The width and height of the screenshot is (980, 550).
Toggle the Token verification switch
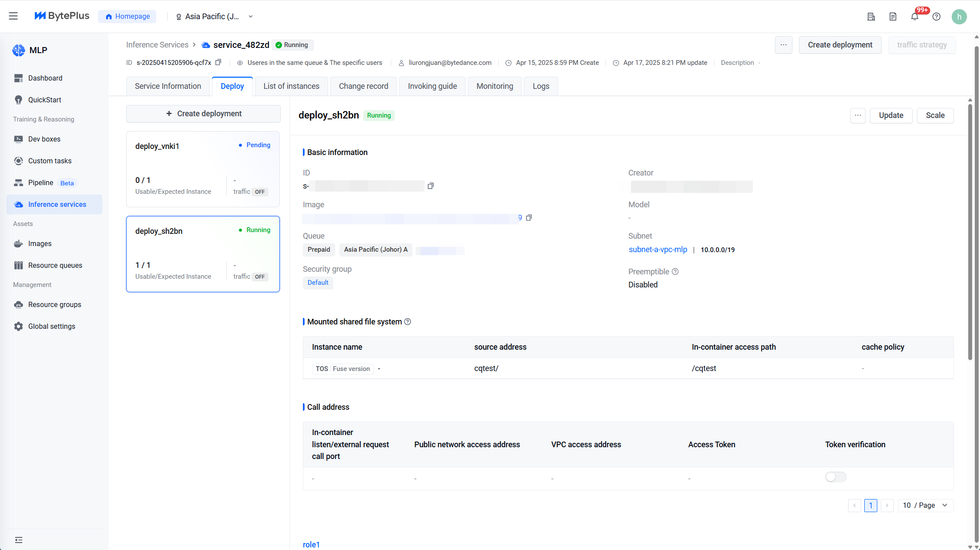[836, 477]
